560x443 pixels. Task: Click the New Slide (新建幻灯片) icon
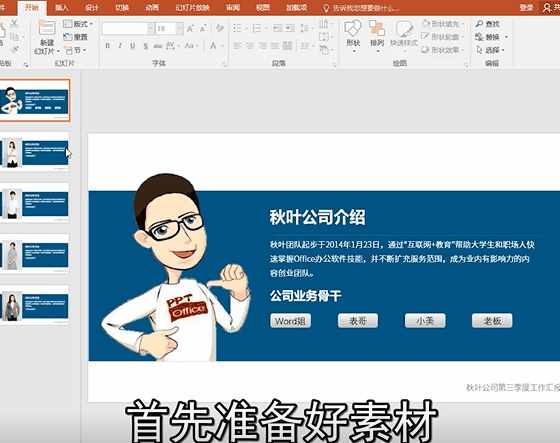point(47,29)
